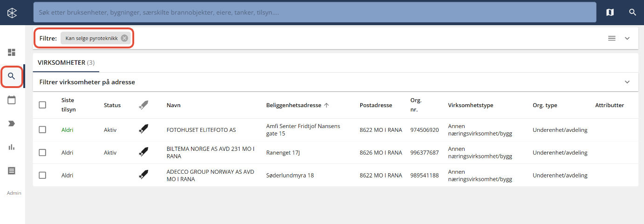Click the main search input field
Screen dimensions: 644x224
pyautogui.click(x=315, y=13)
